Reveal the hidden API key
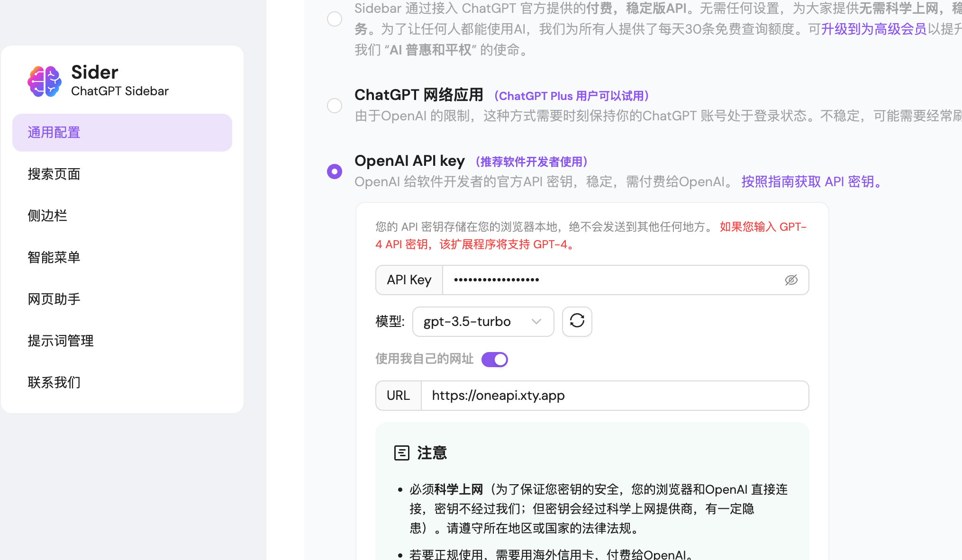Image resolution: width=962 pixels, height=560 pixels. pos(792,280)
